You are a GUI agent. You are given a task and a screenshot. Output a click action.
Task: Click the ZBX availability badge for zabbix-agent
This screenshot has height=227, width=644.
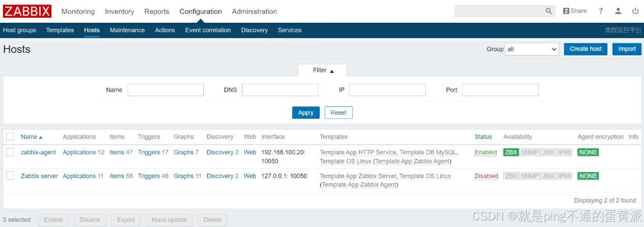coord(511,152)
